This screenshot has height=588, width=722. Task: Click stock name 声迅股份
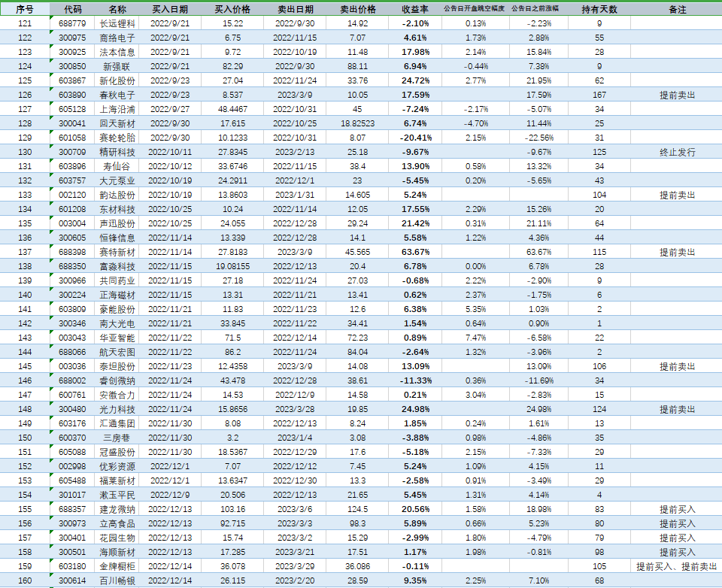click(x=117, y=223)
